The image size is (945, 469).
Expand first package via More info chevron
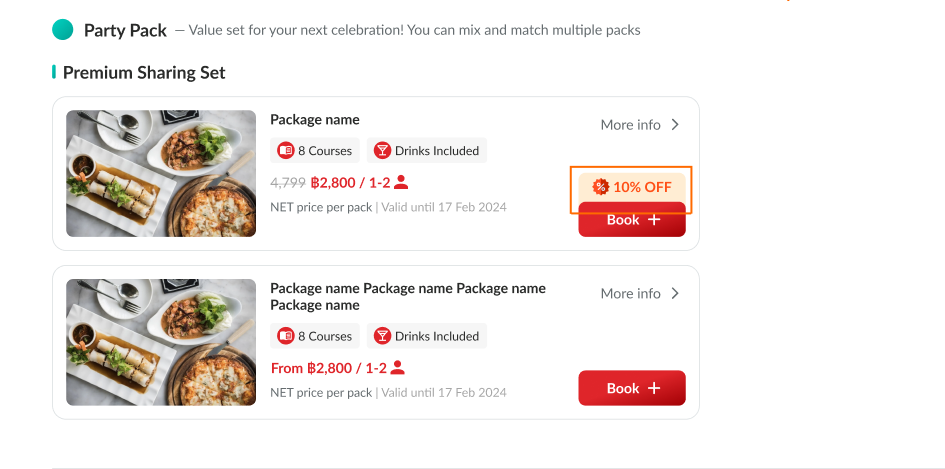coord(675,125)
